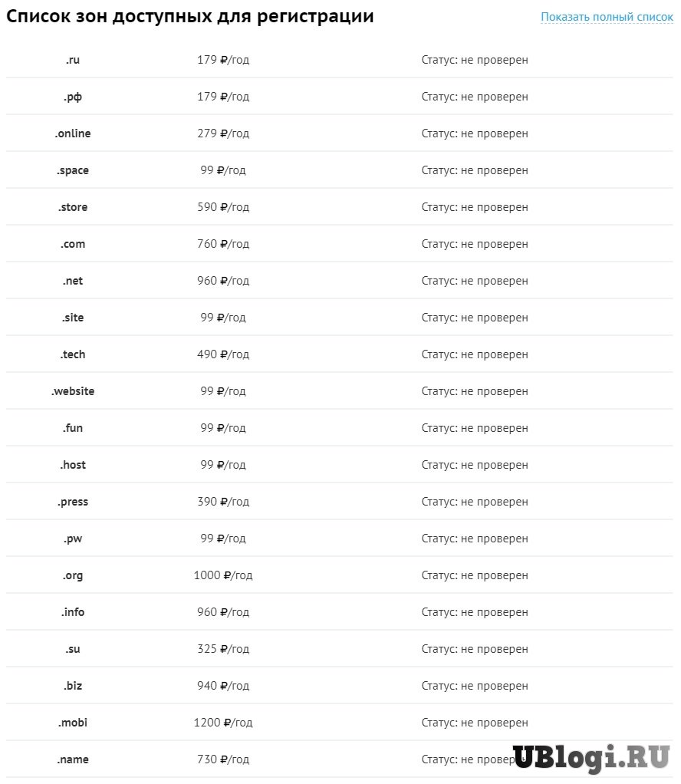Choose the .com domain zone
This screenshot has width=681, height=784.
pos(73,244)
